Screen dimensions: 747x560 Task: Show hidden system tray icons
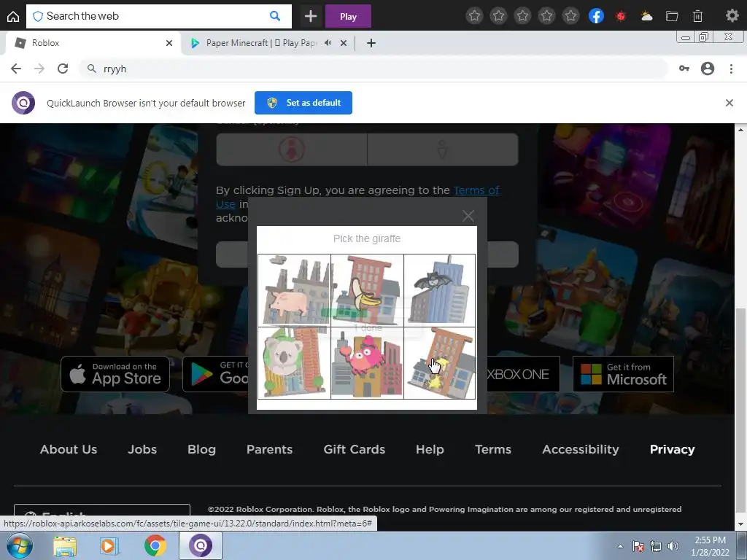pos(620,547)
